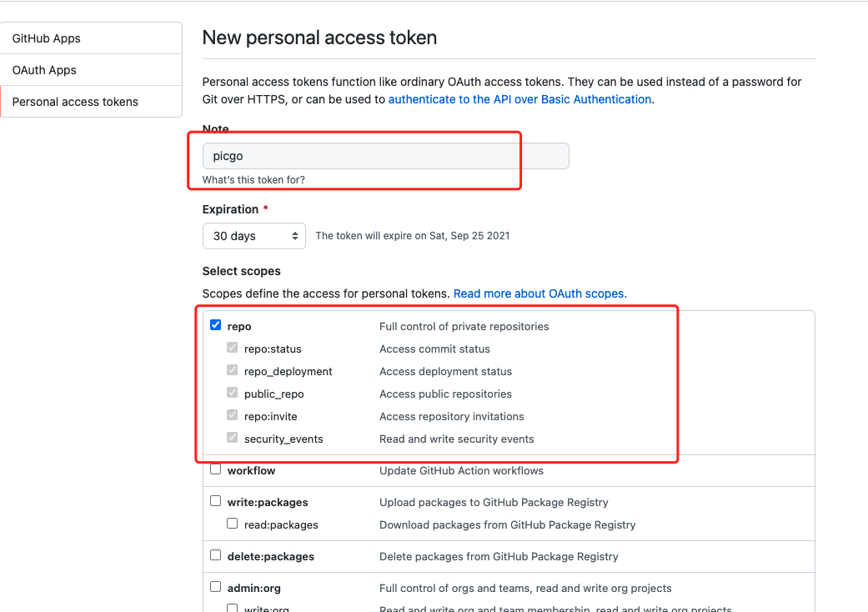
Task: Click the Note field containing picgo
Action: pos(385,156)
